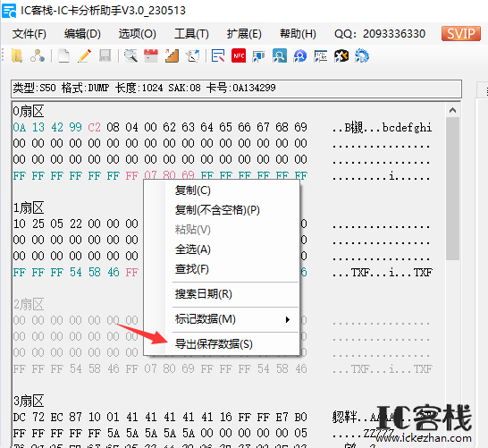Click the connected-nodes toolbar icon

click(x=38, y=56)
